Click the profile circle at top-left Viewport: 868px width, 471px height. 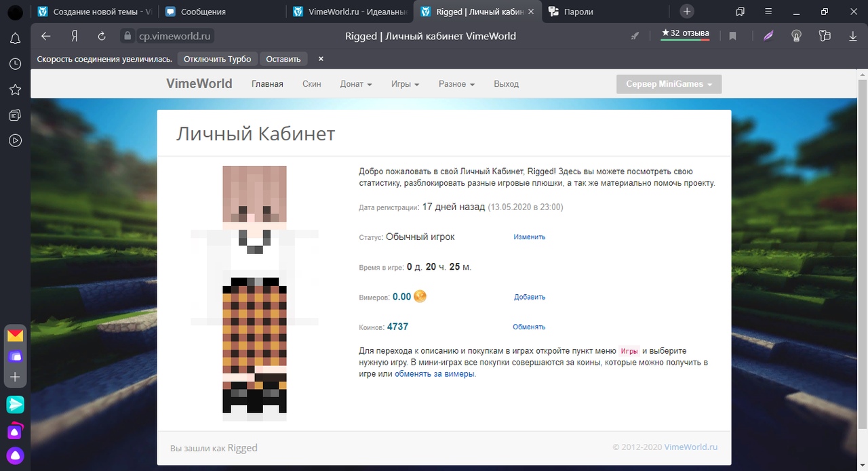tap(15, 12)
